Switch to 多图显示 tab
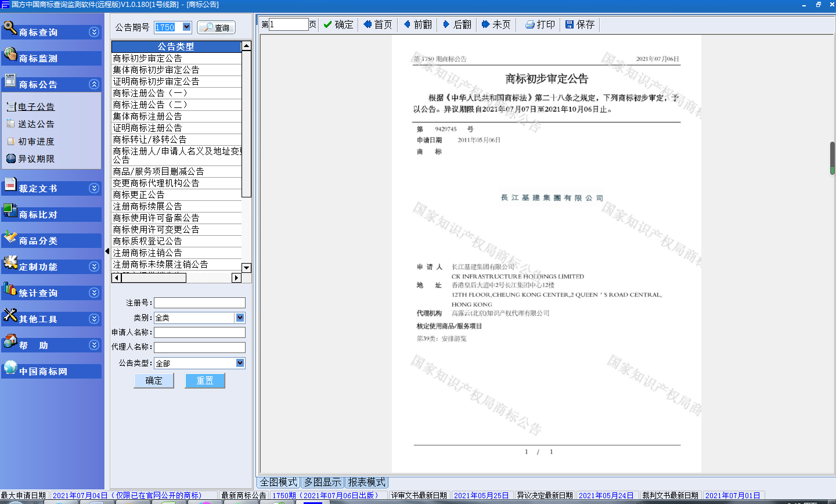This screenshot has width=836, height=504. coord(322,482)
